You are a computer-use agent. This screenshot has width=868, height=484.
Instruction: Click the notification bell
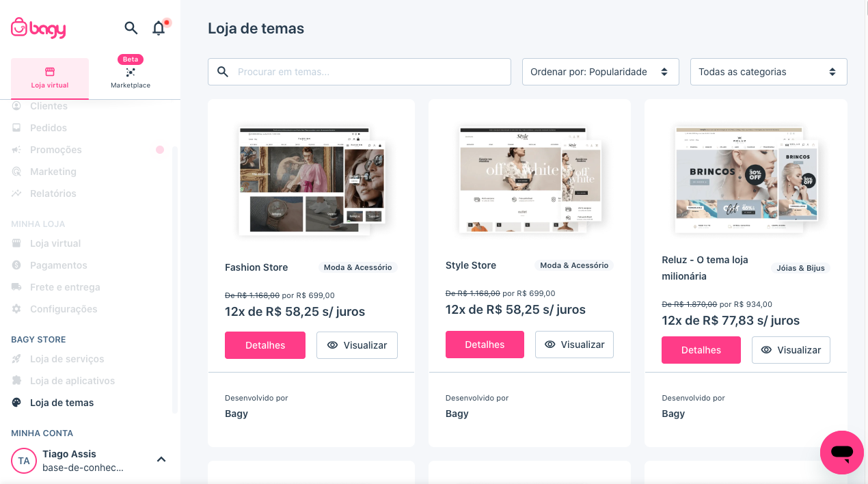pos(158,29)
